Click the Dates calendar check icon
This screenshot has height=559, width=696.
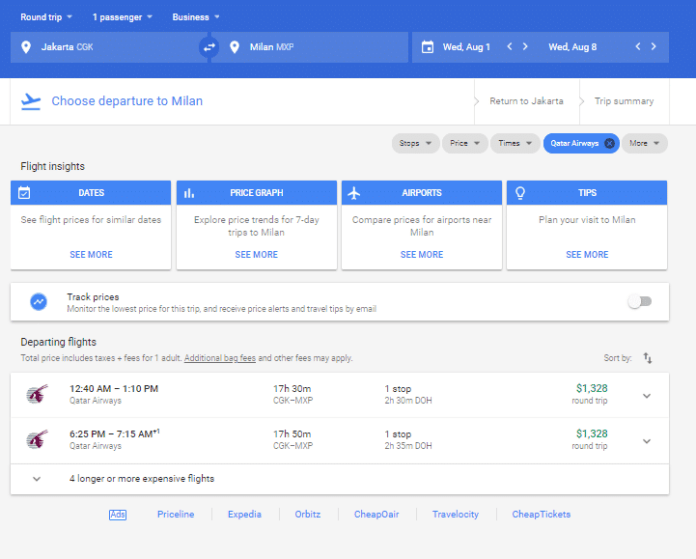(x=24, y=193)
